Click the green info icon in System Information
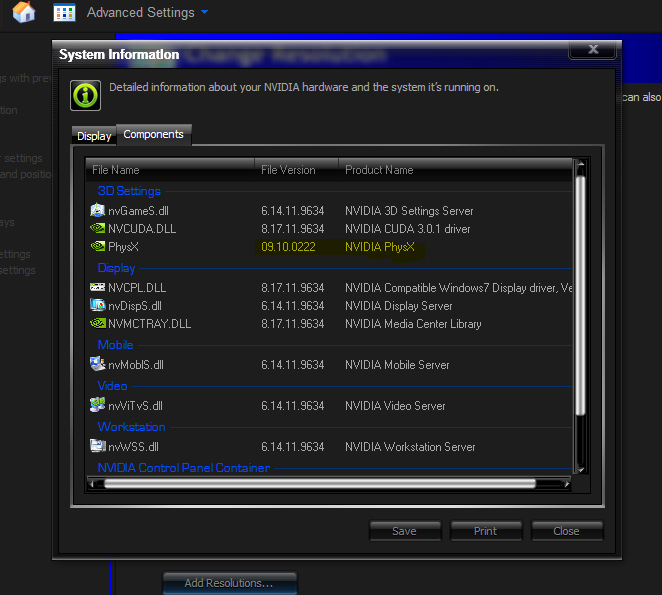The height and width of the screenshot is (595, 662). point(85,95)
